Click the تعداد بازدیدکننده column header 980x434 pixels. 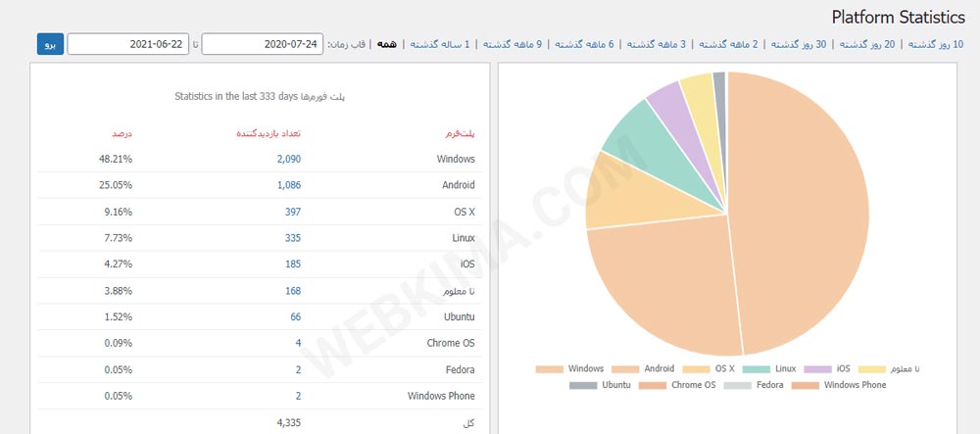269,133
